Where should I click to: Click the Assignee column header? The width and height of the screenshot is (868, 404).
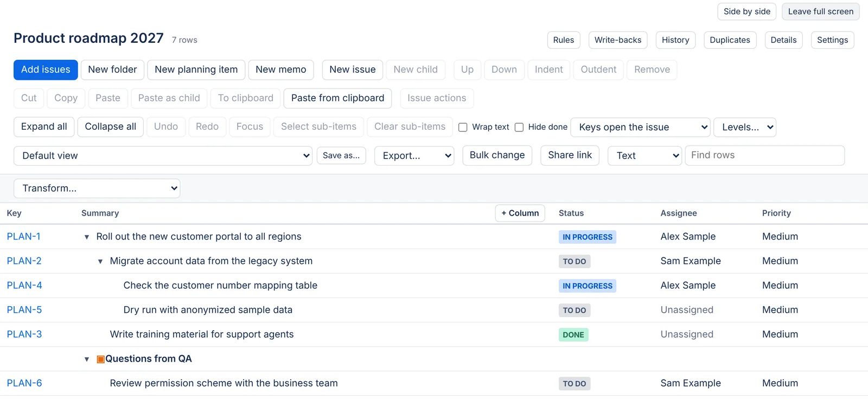(x=679, y=213)
